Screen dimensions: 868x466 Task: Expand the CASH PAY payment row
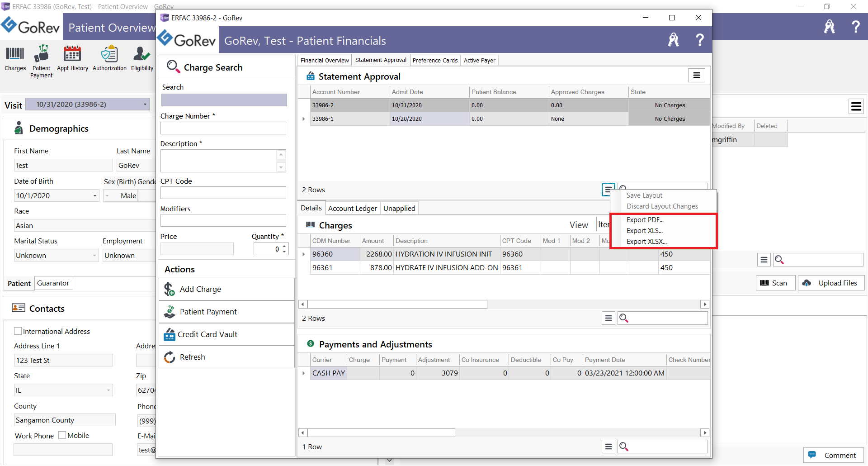(x=303, y=373)
